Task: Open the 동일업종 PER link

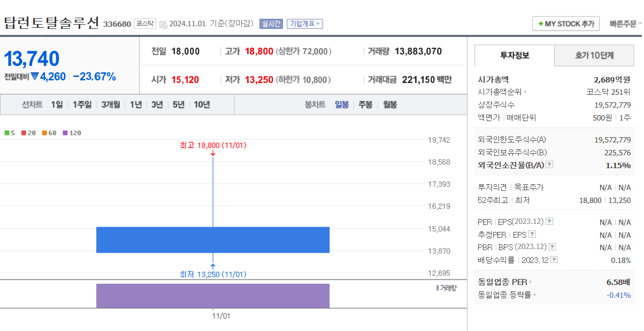Action: coord(502,282)
